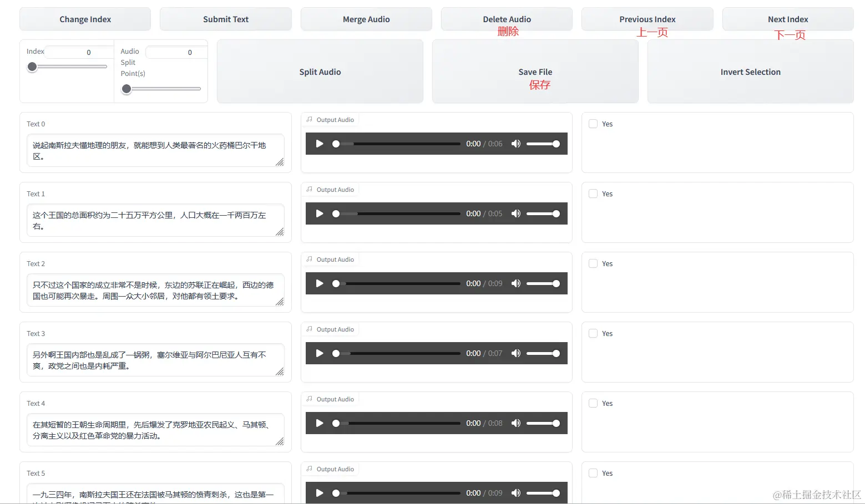
Task: Mute the Text 0 audio speaker icon
Action: pos(516,144)
